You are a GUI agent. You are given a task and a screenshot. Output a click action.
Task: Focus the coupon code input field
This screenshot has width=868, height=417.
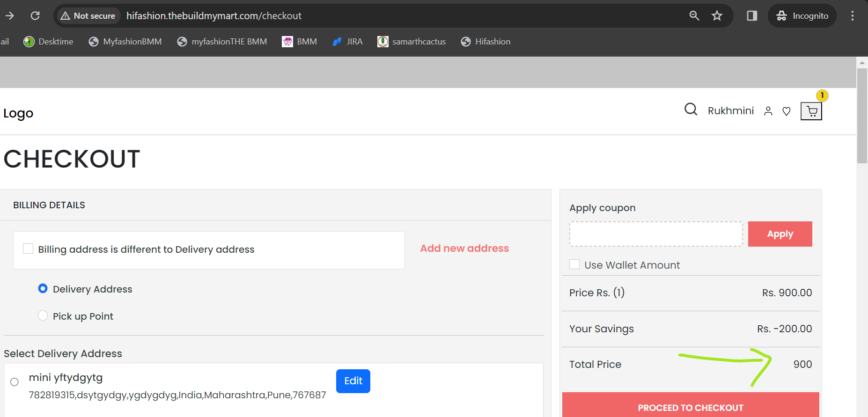tap(656, 234)
